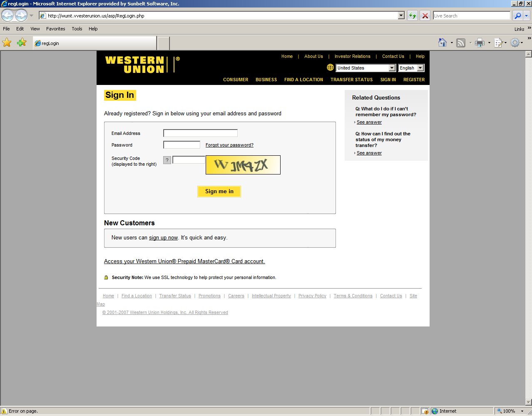Open the search provider options dropdown
This screenshot has height=416, width=532.
526,16
